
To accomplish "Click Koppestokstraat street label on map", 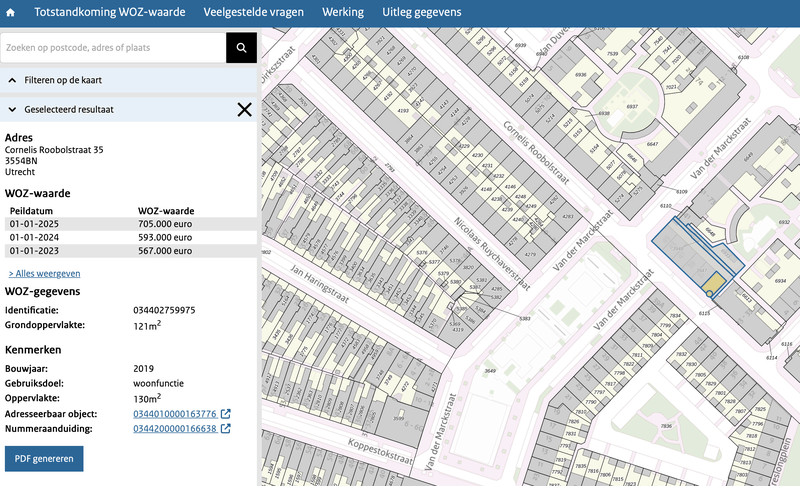I will coord(381,451).
